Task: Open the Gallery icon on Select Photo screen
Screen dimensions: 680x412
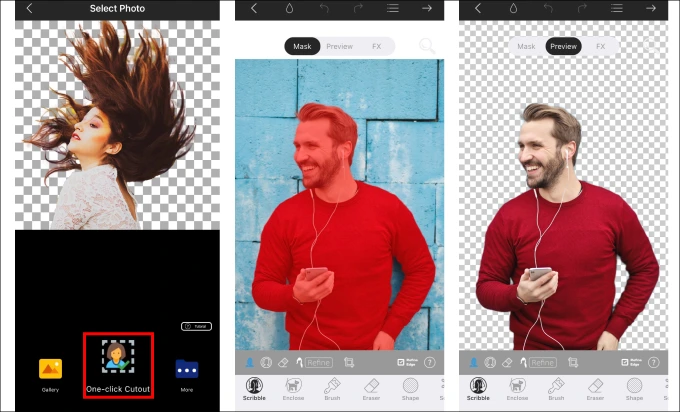Action: pyautogui.click(x=50, y=369)
